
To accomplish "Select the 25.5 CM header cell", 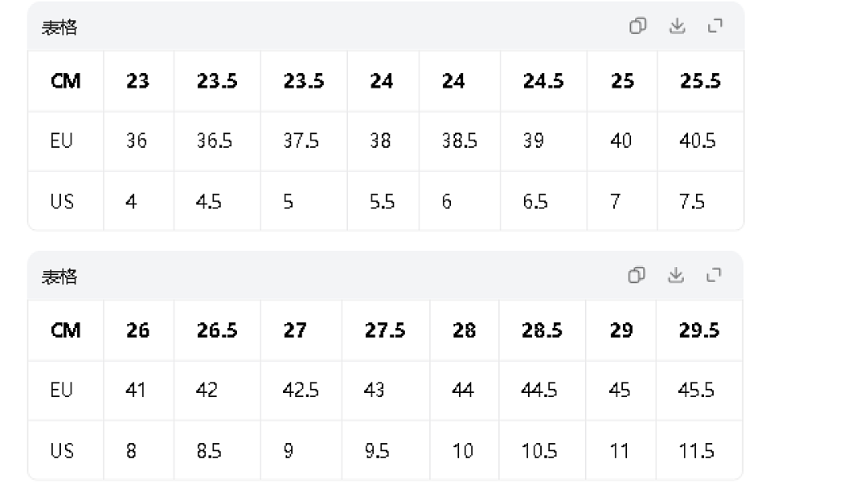I will point(700,81).
